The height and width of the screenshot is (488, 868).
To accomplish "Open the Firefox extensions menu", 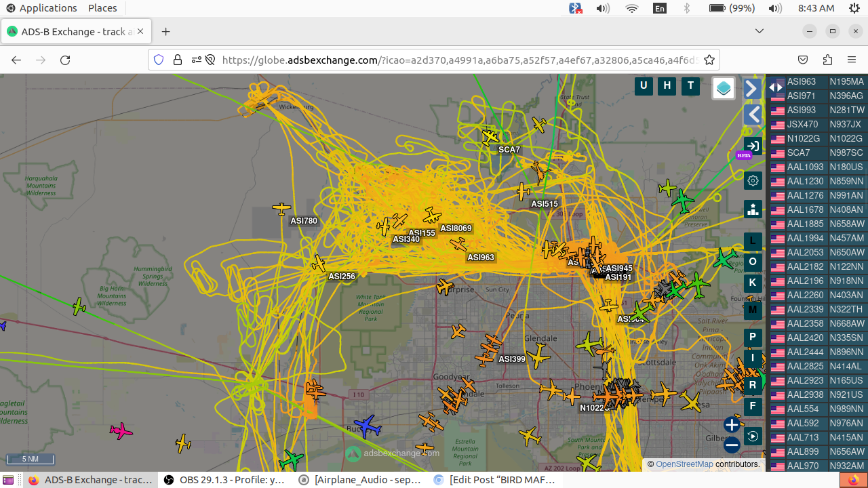I will tap(827, 60).
